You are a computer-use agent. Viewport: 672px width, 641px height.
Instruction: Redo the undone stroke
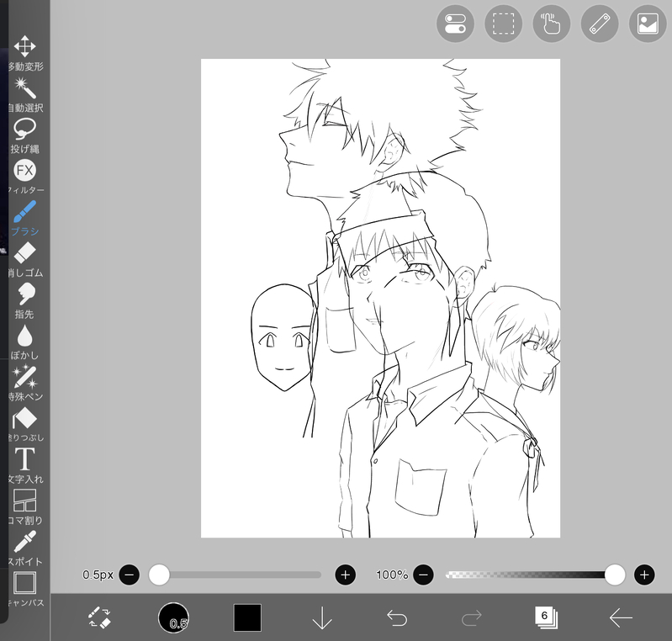click(x=472, y=617)
